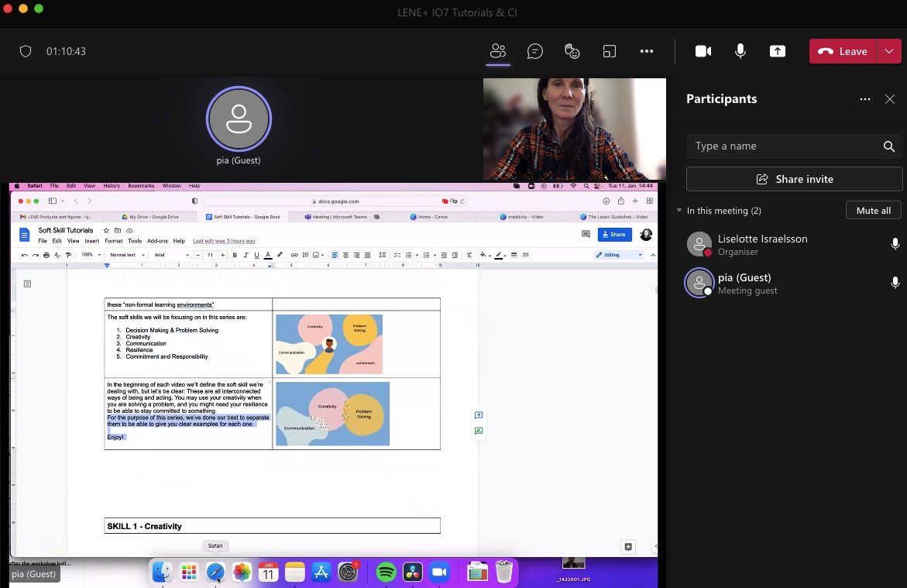
Task: Open Participants panel more options
Action: click(x=865, y=99)
